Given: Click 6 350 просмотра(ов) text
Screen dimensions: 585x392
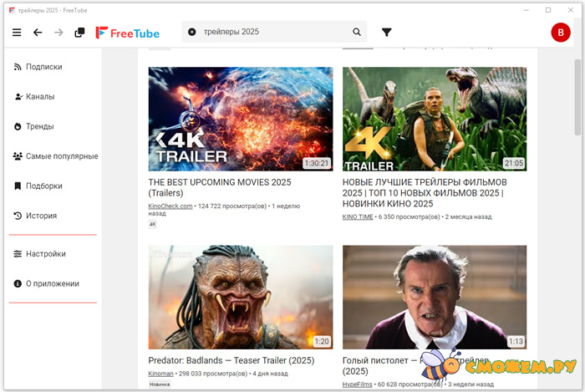Looking at the screenshot, I should point(409,216).
